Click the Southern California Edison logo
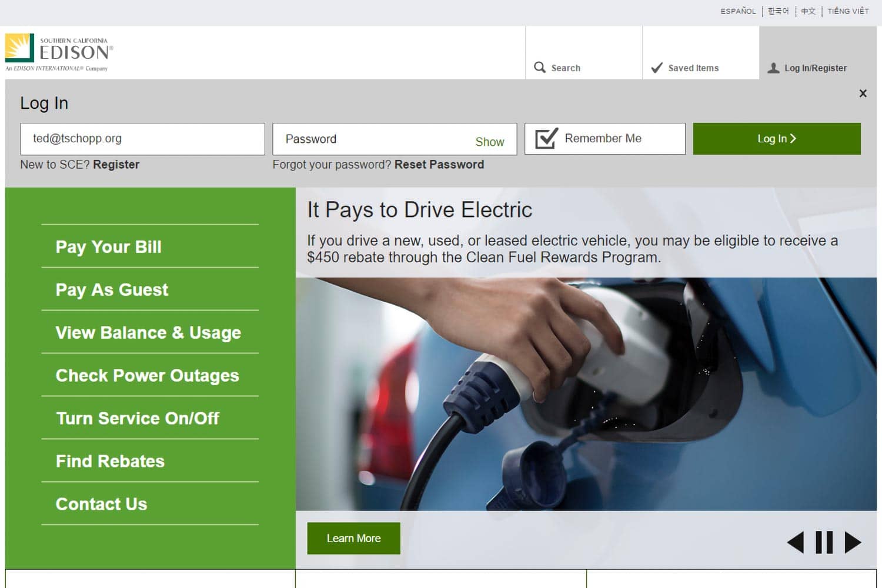The image size is (882, 588). [59, 52]
